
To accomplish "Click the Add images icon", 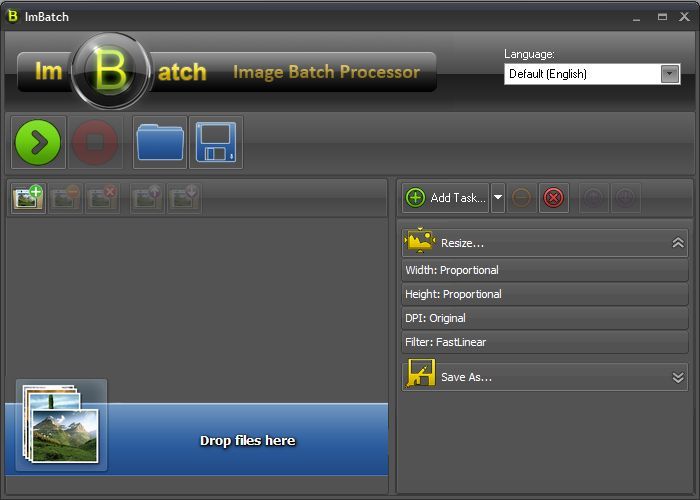I will tap(28, 198).
